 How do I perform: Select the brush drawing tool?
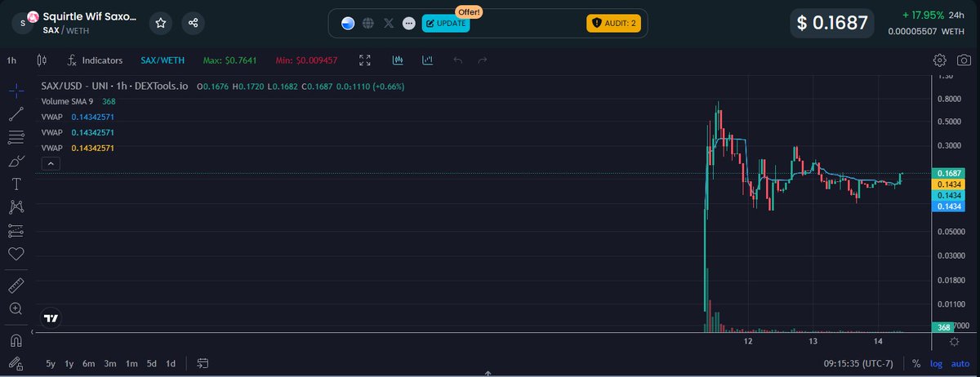coord(16,161)
